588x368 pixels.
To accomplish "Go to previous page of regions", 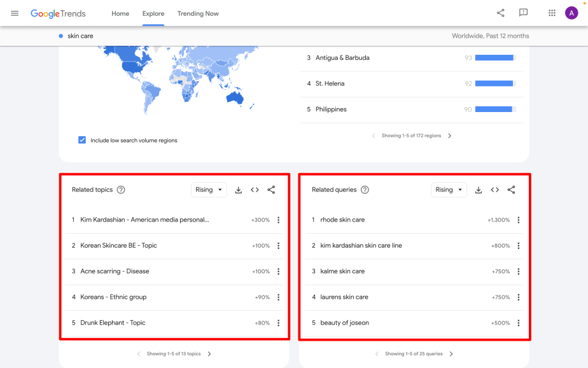I will [x=374, y=136].
